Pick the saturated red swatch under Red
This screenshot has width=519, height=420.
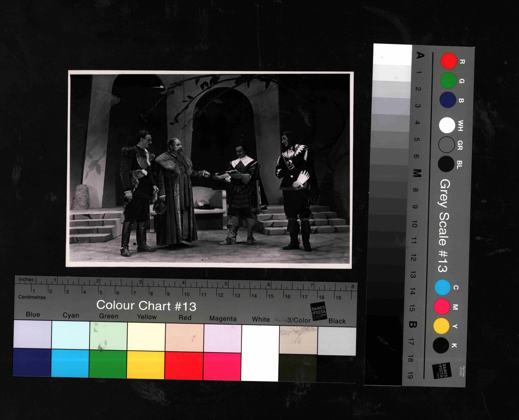point(184,365)
